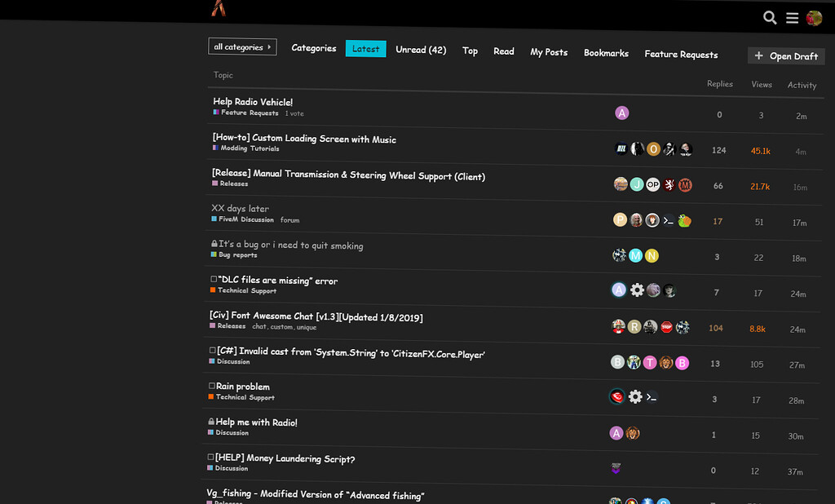Switch to the Unread tab

[421, 49]
